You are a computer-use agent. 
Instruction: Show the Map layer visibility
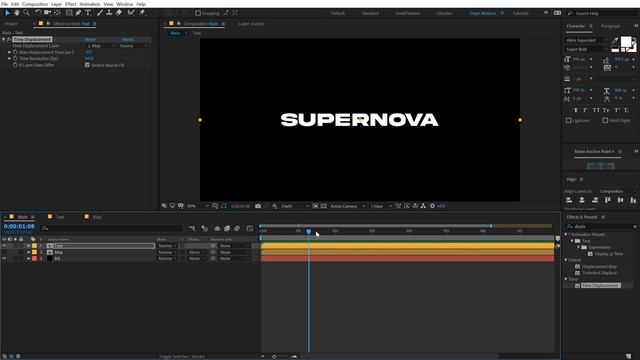point(4,252)
